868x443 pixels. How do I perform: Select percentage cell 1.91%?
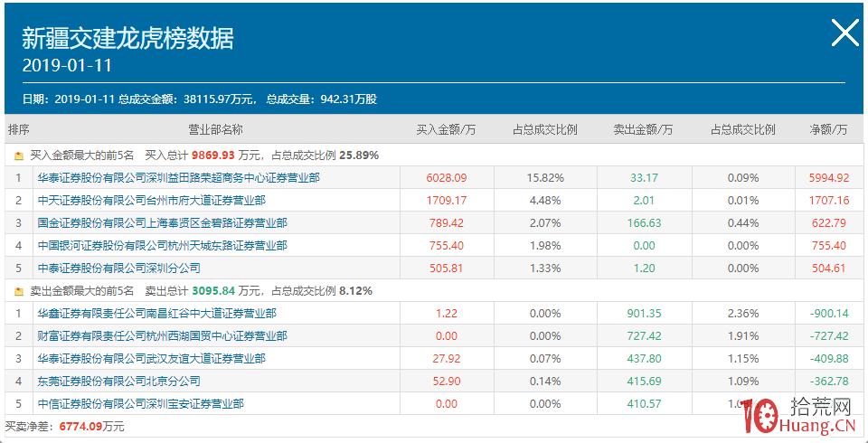pos(743,336)
